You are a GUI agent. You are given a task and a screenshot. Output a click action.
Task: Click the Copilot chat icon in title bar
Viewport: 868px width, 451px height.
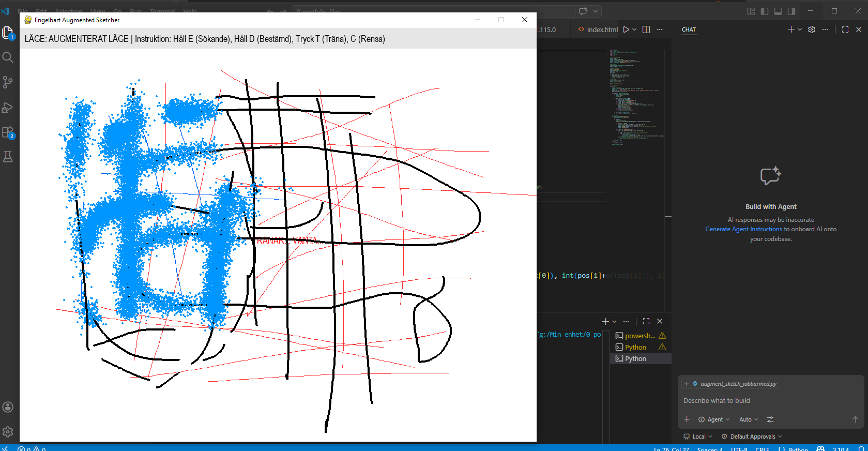click(583, 11)
